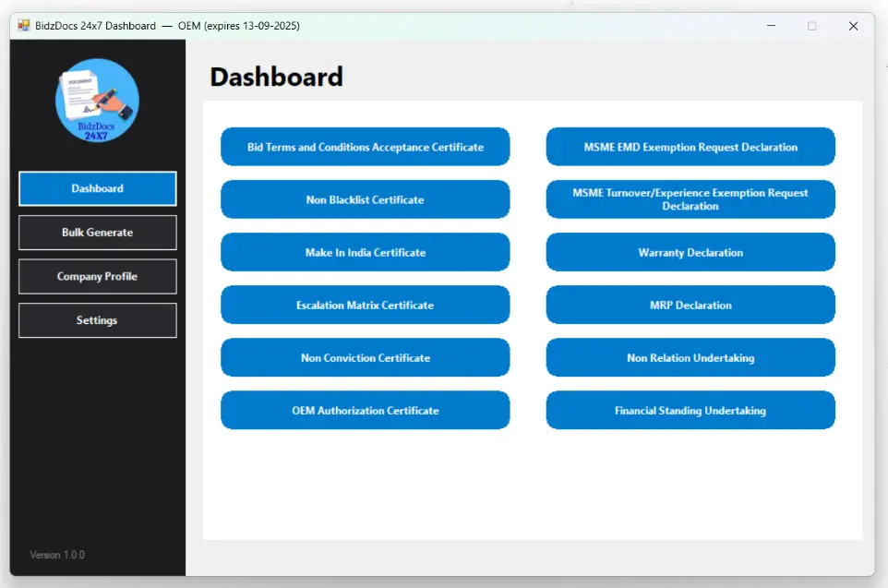Choose Non Conviction Certificate
Screen dimensions: 888x588
pos(366,357)
